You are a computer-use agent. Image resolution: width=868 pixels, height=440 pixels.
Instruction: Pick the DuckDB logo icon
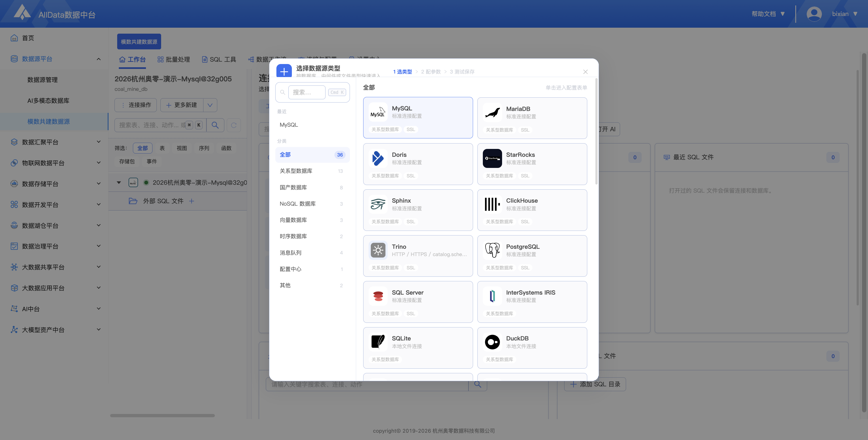click(x=492, y=342)
